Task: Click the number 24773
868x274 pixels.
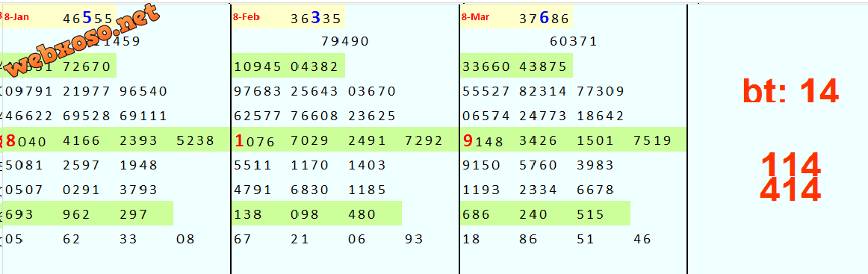Action: tap(543, 116)
